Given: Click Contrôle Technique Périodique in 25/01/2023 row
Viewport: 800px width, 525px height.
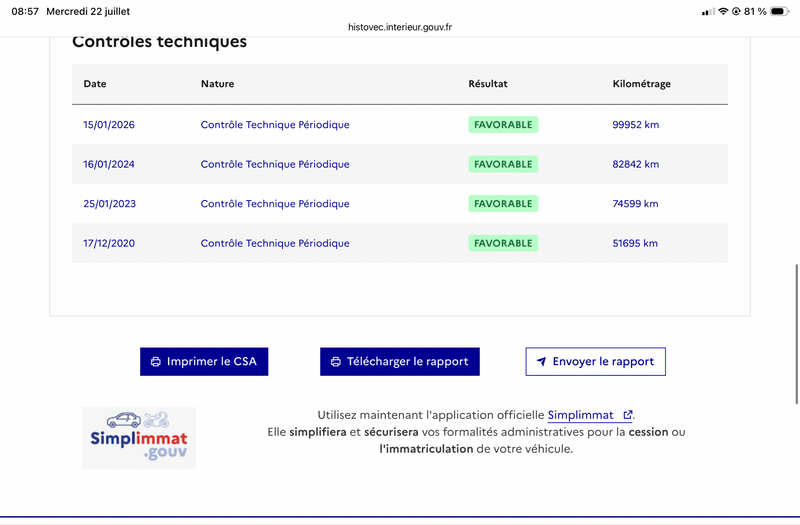Looking at the screenshot, I should coord(275,204).
